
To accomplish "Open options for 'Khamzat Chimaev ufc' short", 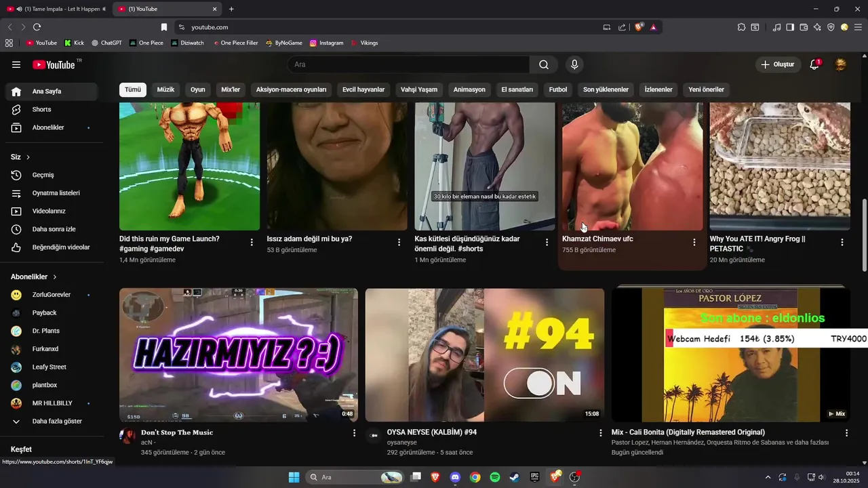I will 694,242.
